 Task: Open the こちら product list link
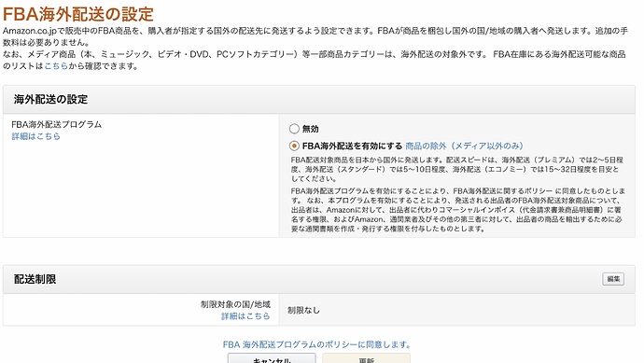coord(56,66)
